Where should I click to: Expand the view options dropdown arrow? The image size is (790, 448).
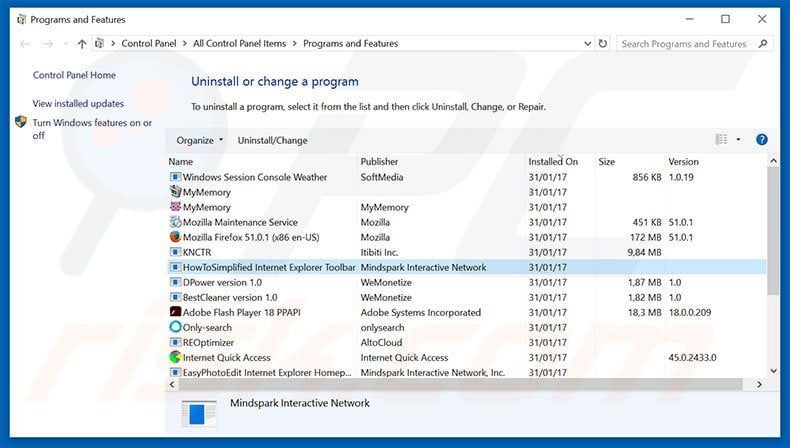click(738, 140)
